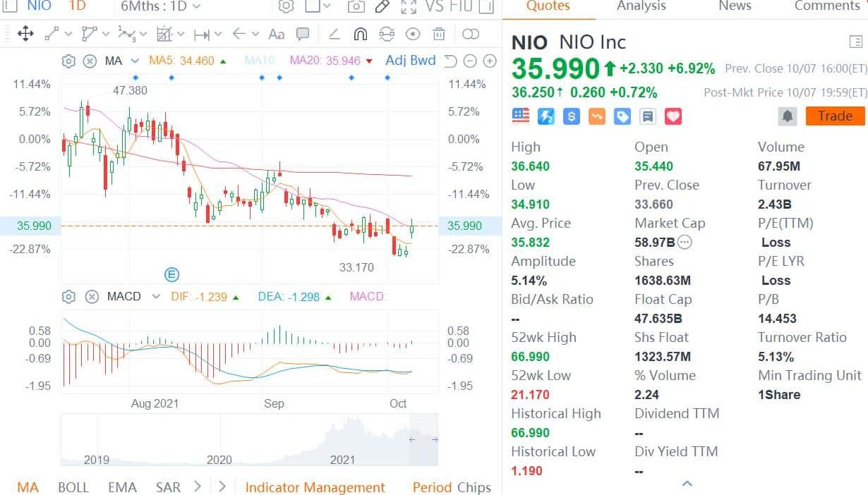Add a comment bubble annotation

pyautogui.click(x=303, y=34)
